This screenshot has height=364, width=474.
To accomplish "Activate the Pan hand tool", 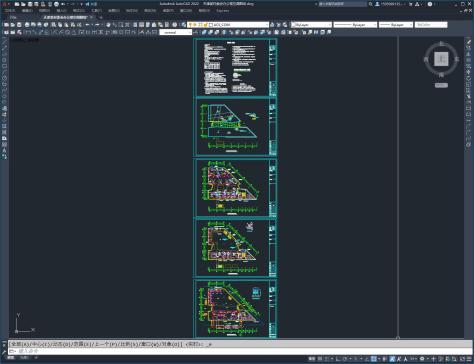I will 108,25.
